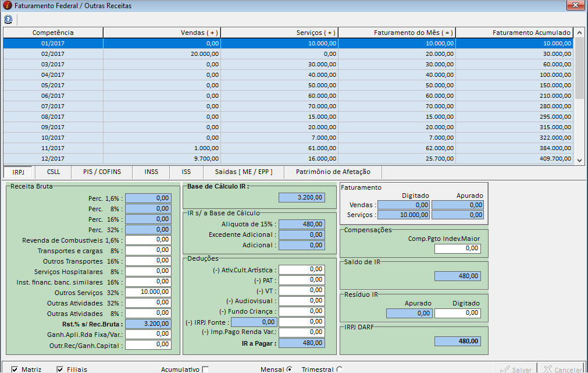Viewport: 588px width, 373px height.
Task: Click the Ativ.Cult.Artística deduction field
Action: tap(302, 269)
